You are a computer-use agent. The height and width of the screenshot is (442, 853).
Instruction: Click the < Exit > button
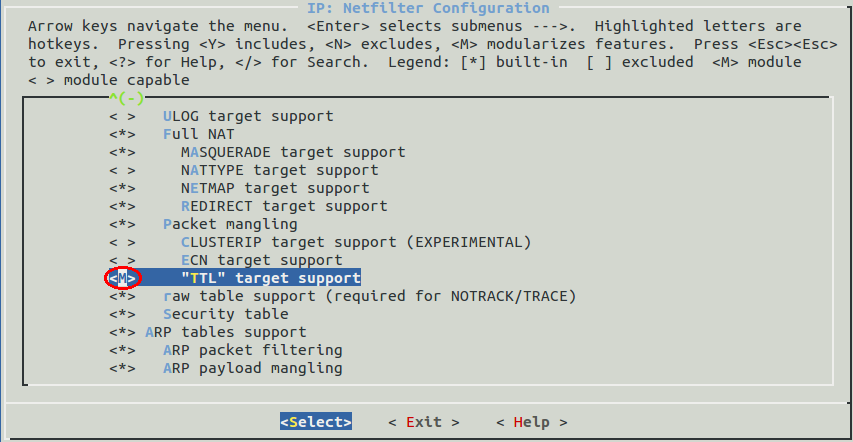[x=424, y=422]
